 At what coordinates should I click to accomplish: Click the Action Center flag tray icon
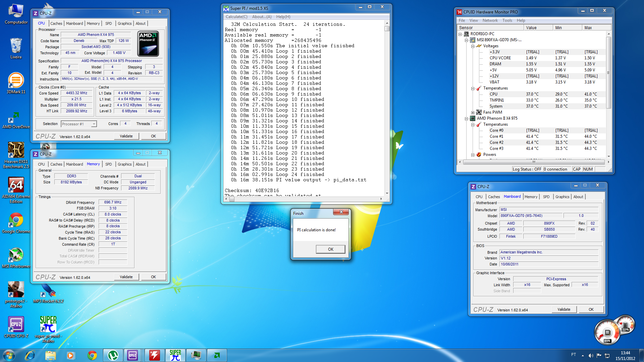[x=599, y=356]
